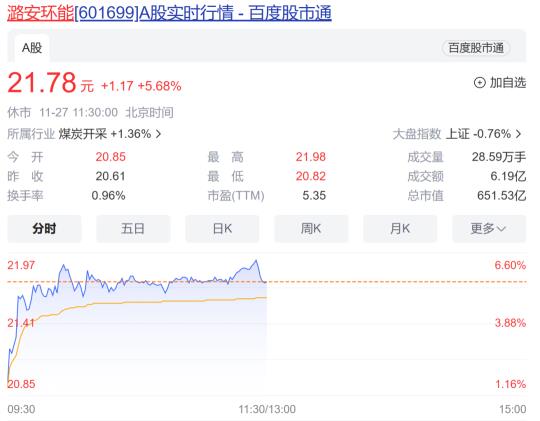Expand the 上证 index chevron arrow
Viewport: 540px width, 421px height.
pyautogui.click(x=518, y=134)
